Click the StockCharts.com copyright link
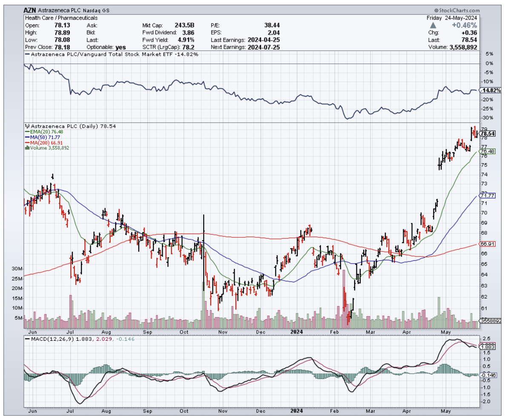Viewport: 505px width, 420px height. pos(456,11)
